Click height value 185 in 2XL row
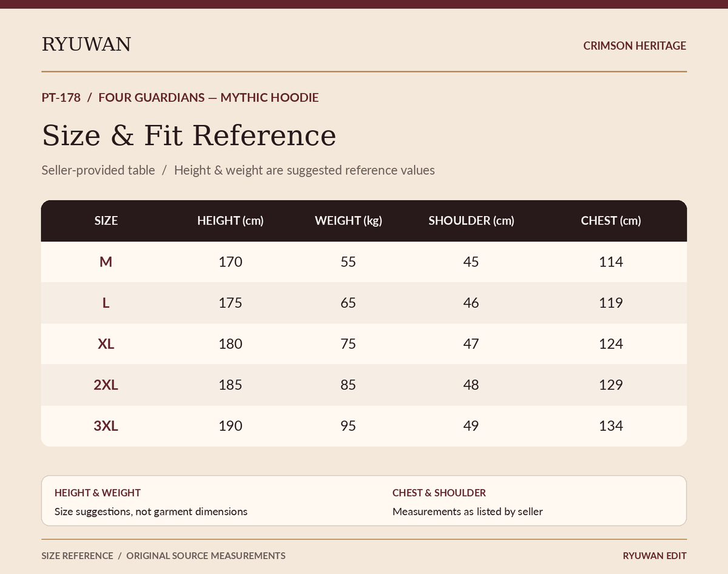The width and height of the screenshot is (728, 574). click(x=230, y=385)
